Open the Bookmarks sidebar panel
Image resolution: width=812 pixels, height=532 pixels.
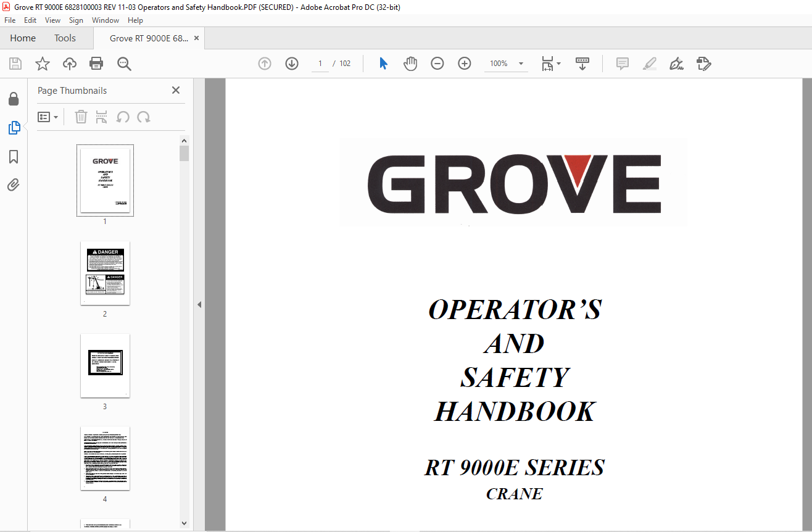(x=14, y=157)
